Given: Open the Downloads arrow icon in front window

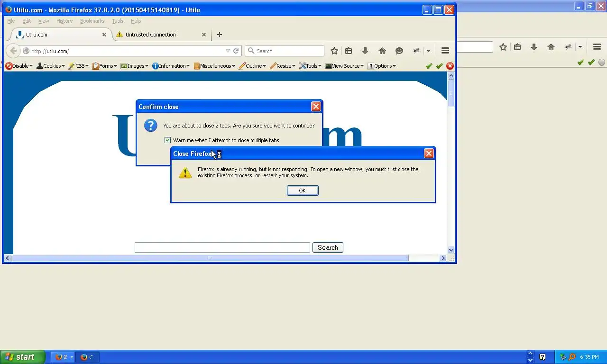Looking at the screenshot, I should pos(365,51).
